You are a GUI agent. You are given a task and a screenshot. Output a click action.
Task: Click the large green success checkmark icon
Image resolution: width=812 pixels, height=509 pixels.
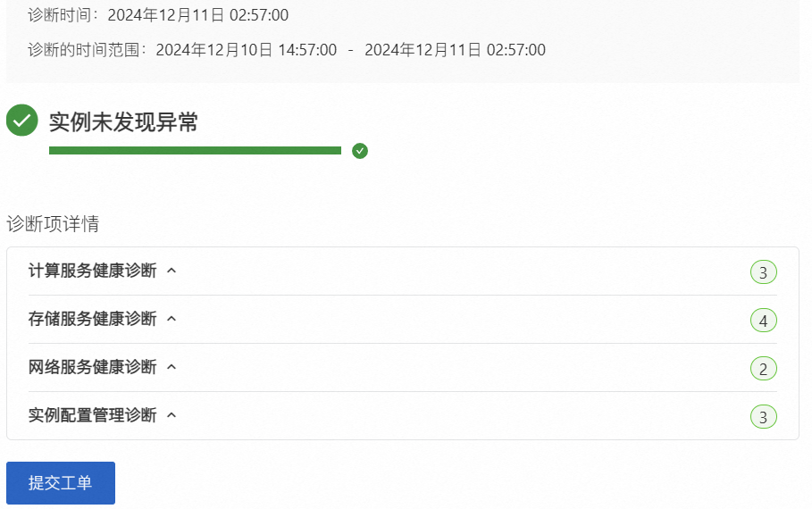tap(22, 121)
